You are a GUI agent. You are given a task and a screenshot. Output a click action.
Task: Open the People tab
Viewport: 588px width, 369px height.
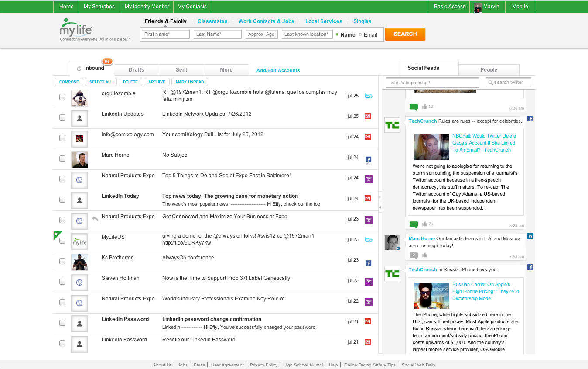(x=489, y=70)
